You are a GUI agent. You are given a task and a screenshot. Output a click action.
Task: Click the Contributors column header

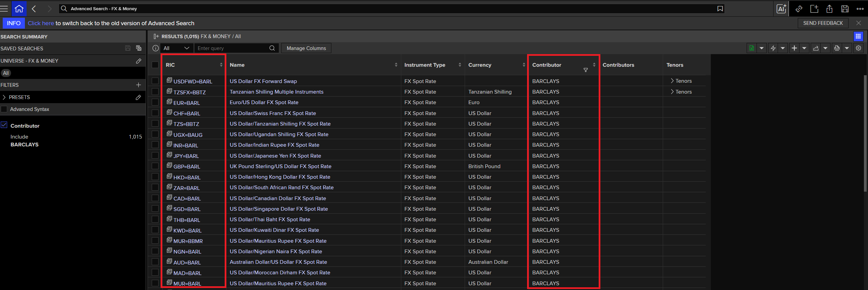click(618, 65)
